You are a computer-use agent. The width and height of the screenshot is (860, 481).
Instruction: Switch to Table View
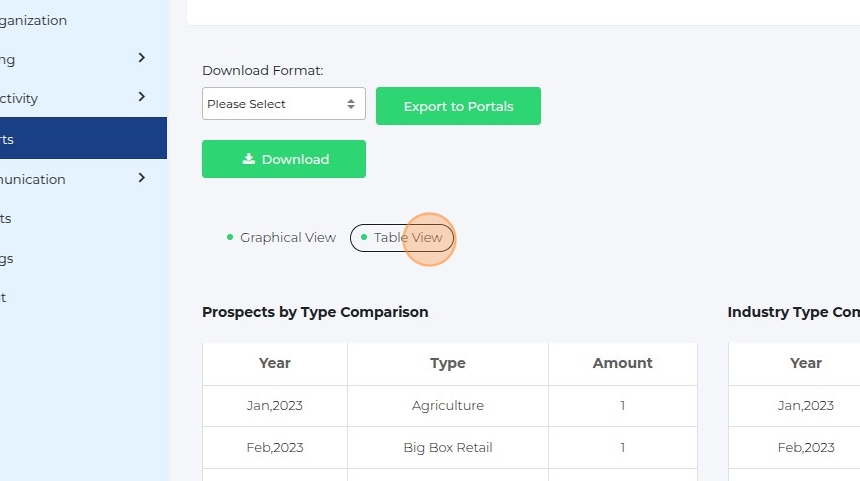pyautogui.click(x=408, y=238)
